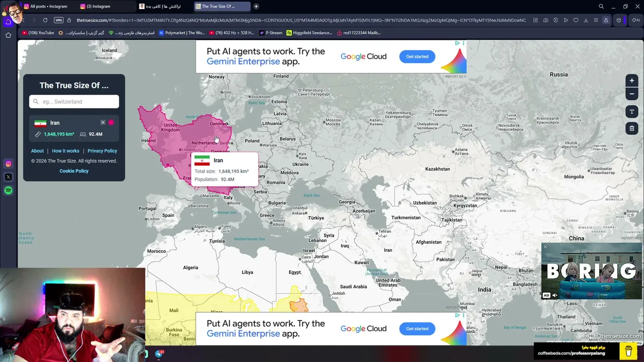Play the BORING video ad thumbnail

click(592, 272)
